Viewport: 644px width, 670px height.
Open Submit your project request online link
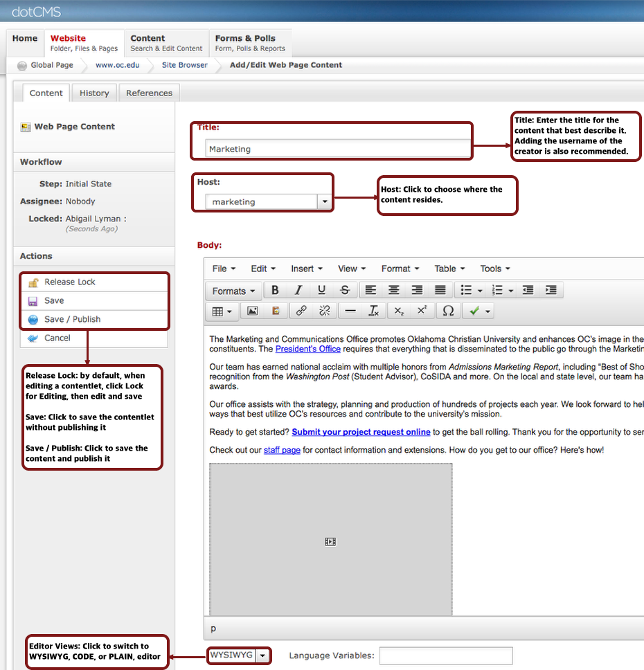click(361, 432)
